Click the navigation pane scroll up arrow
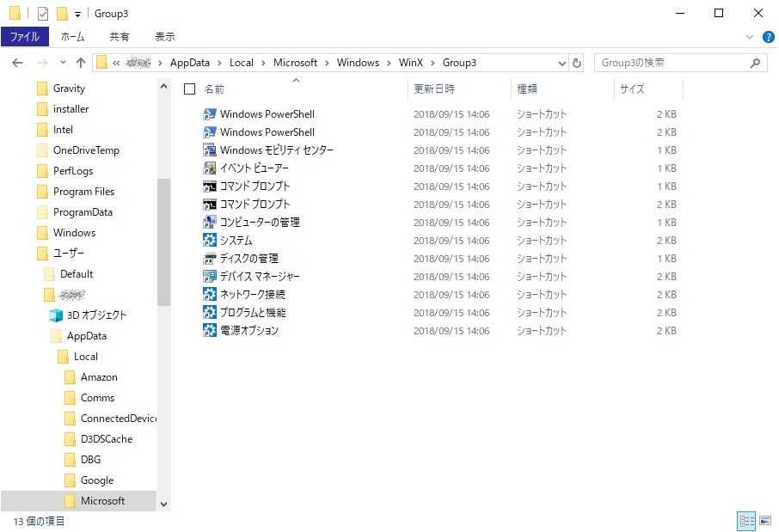Screen dimensions: 779x532 point(163,87)
